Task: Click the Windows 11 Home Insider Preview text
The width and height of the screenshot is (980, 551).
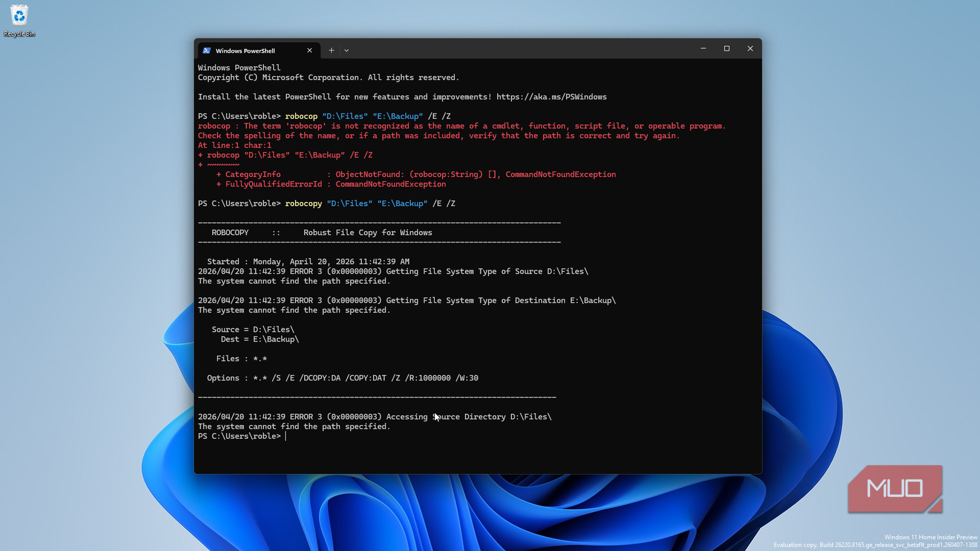Action: point(930,537)
